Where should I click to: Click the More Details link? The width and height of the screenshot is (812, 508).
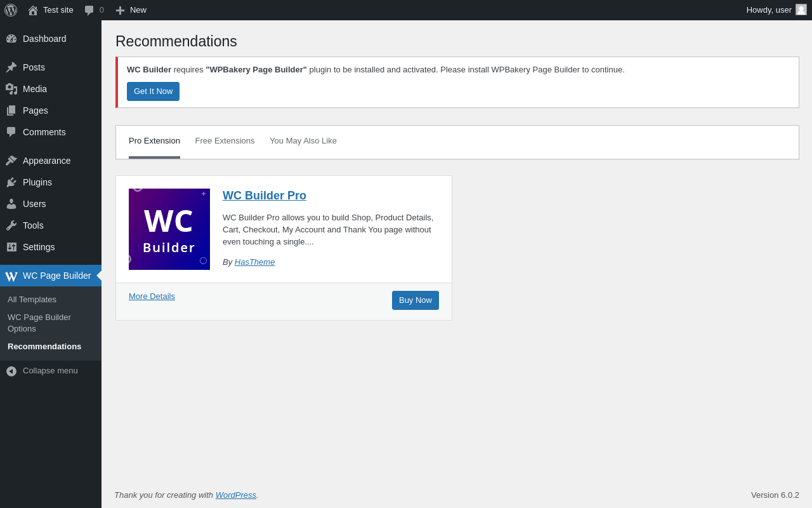coord(152,297)
